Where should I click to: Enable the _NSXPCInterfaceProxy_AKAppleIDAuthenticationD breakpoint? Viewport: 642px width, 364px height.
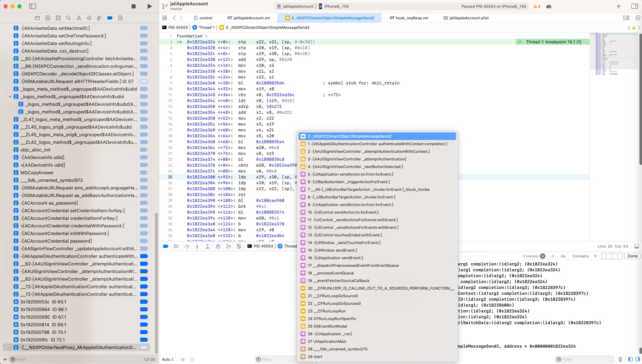[144, 347]
